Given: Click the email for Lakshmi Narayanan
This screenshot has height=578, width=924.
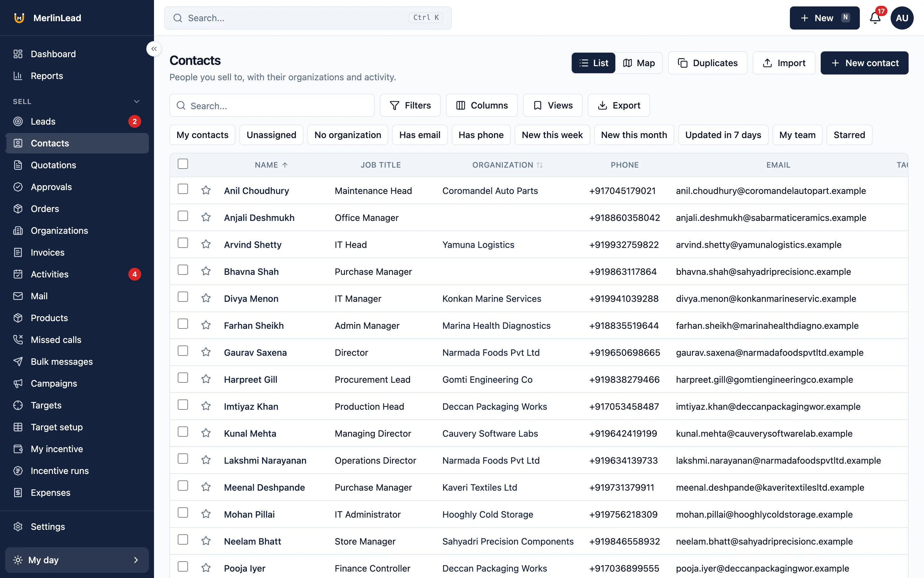Looking at the screenshot, I should 778,461.
